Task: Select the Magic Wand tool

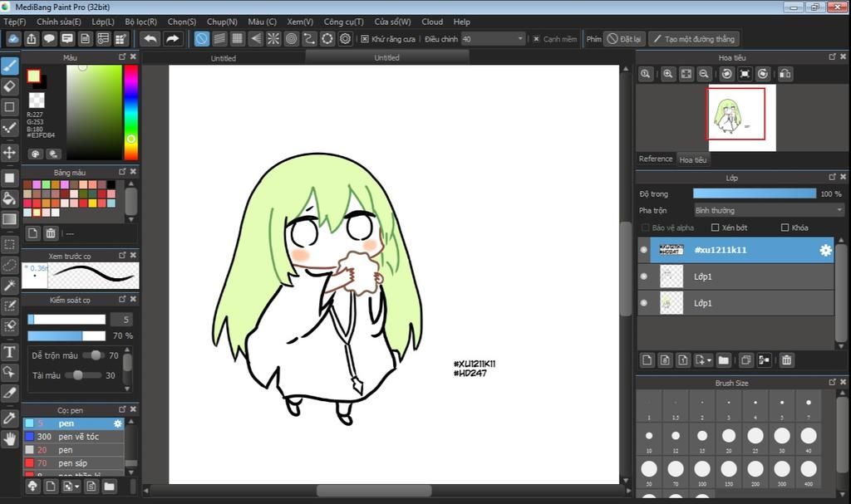Action: [x=10, y=286]
